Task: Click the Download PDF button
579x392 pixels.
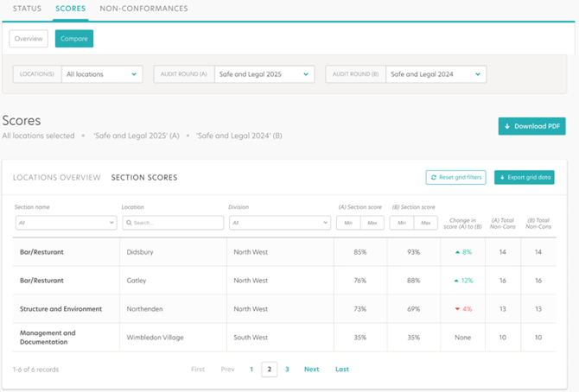Action: click(x=531, y=126)
